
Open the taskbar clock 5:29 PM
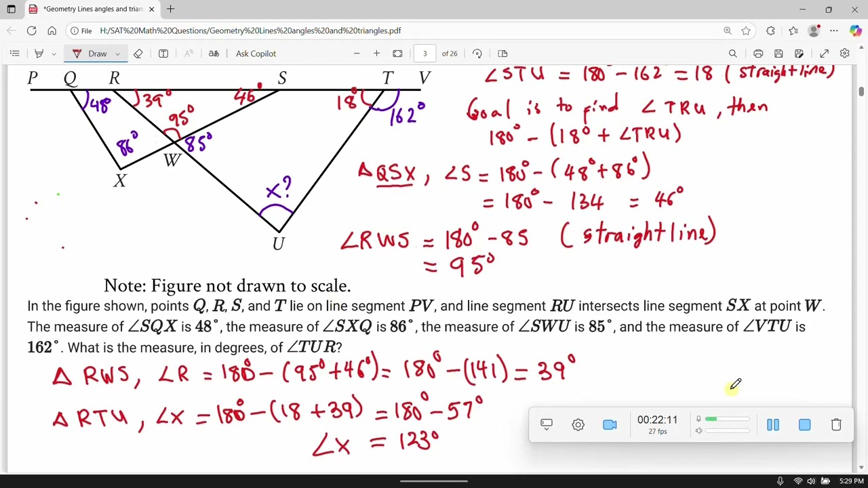pyautogui.click(x=851, y=481)
